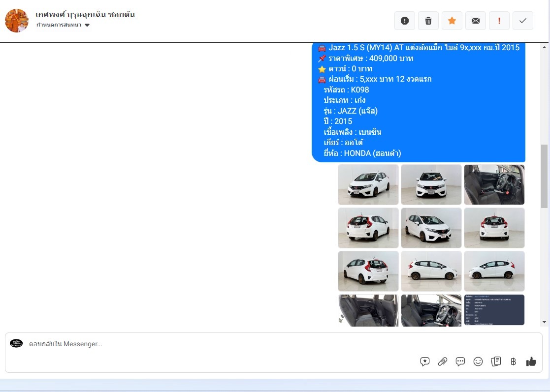550x392 pixels.
Task: Click the chat scrollbar up arrow
Action: point(545,47)
